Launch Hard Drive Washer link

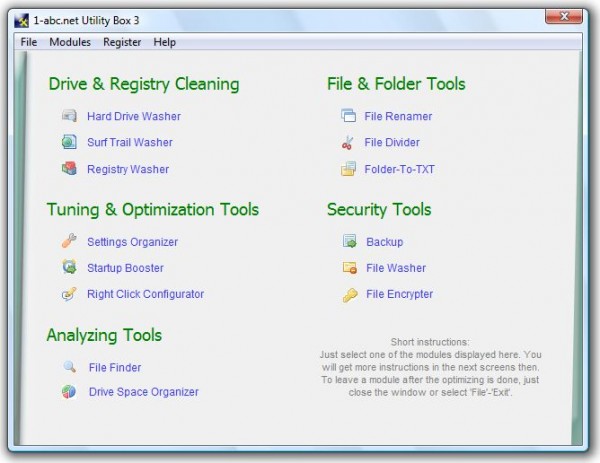134,116
